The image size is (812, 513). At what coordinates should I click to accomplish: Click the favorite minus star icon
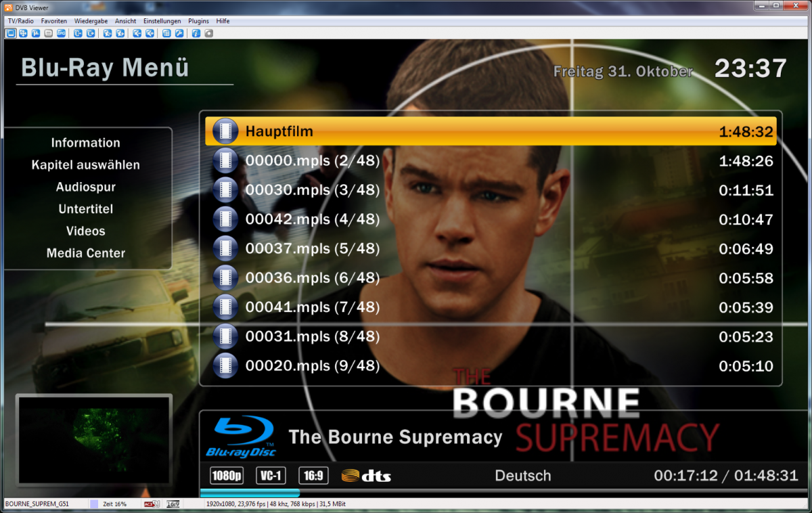(x=108, y=33)
